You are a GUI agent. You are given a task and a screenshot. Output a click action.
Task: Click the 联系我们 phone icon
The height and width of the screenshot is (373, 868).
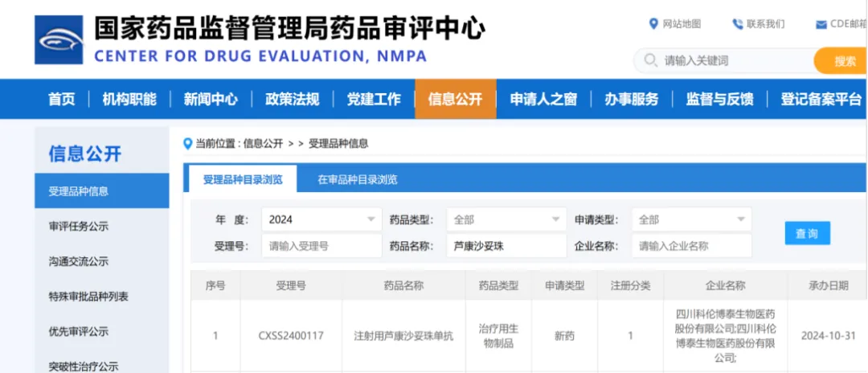pyautogui.click(x=737, y=24)
